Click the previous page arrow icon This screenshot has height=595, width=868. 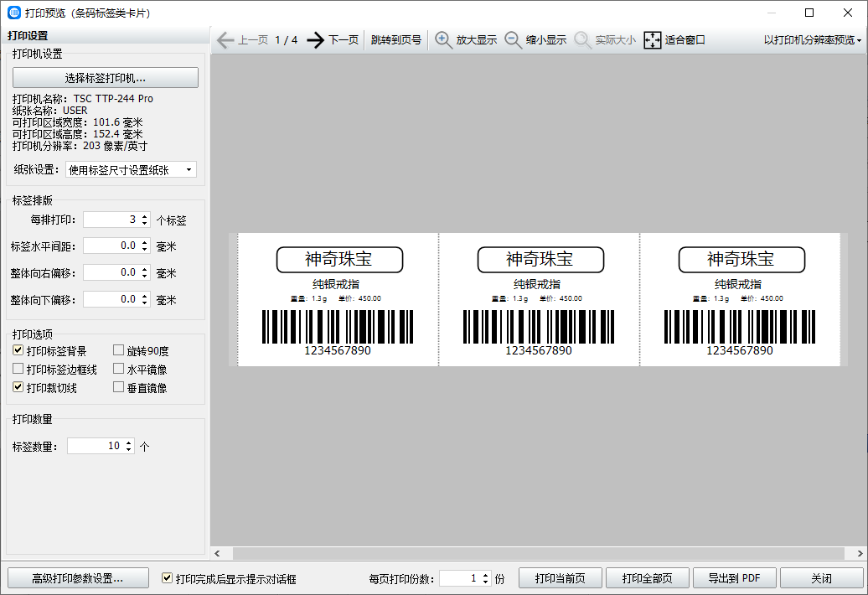225,40
